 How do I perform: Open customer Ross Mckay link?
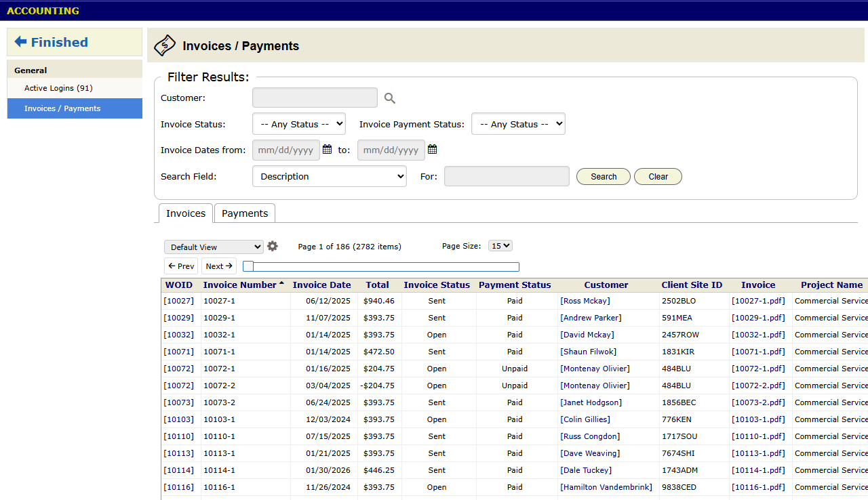(x=585, y=301)
